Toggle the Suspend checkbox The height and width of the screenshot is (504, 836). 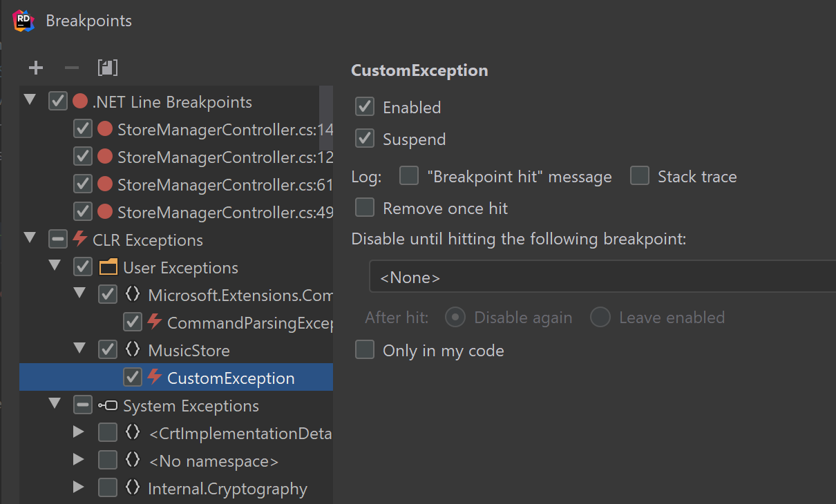365,139
